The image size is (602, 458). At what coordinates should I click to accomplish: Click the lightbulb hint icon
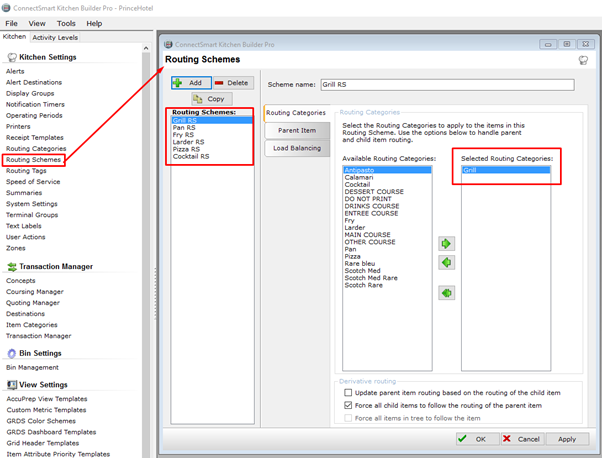point(583,61)
